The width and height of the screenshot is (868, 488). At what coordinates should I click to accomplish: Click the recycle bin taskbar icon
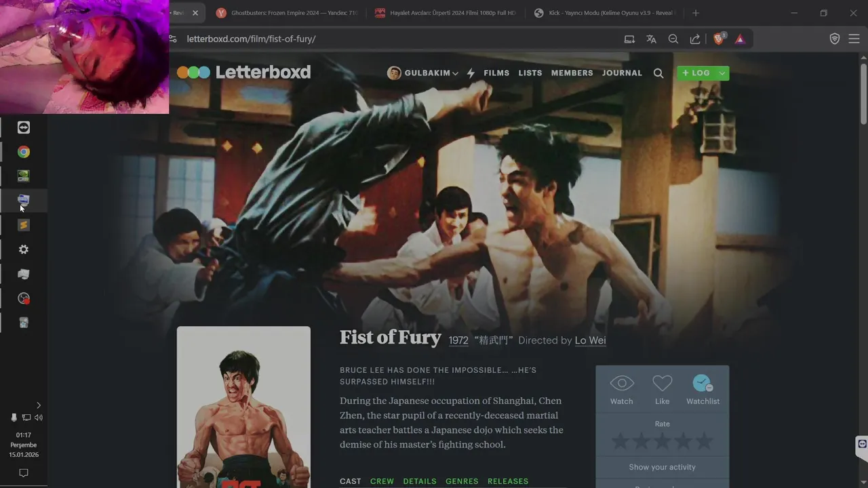24,323
